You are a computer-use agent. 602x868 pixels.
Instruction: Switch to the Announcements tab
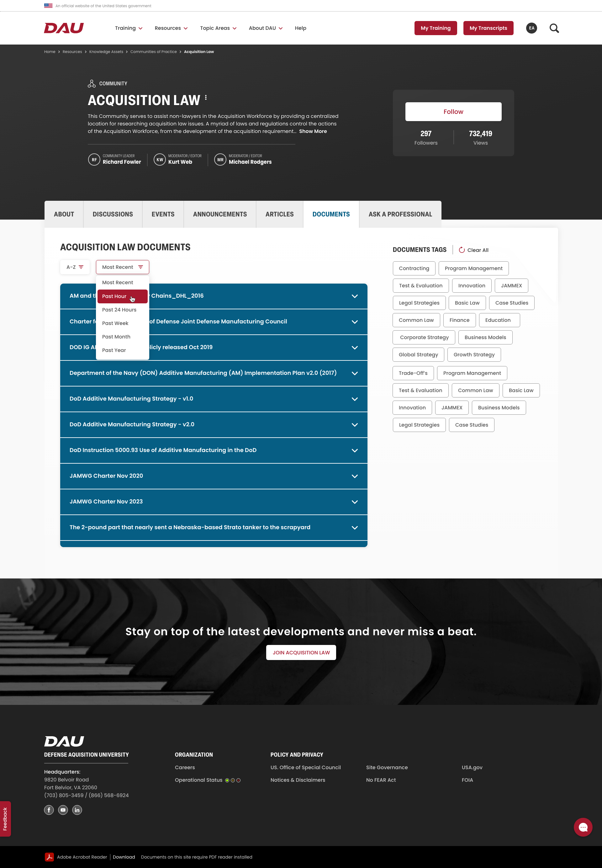pyautogui.click(x=220, y=214)
